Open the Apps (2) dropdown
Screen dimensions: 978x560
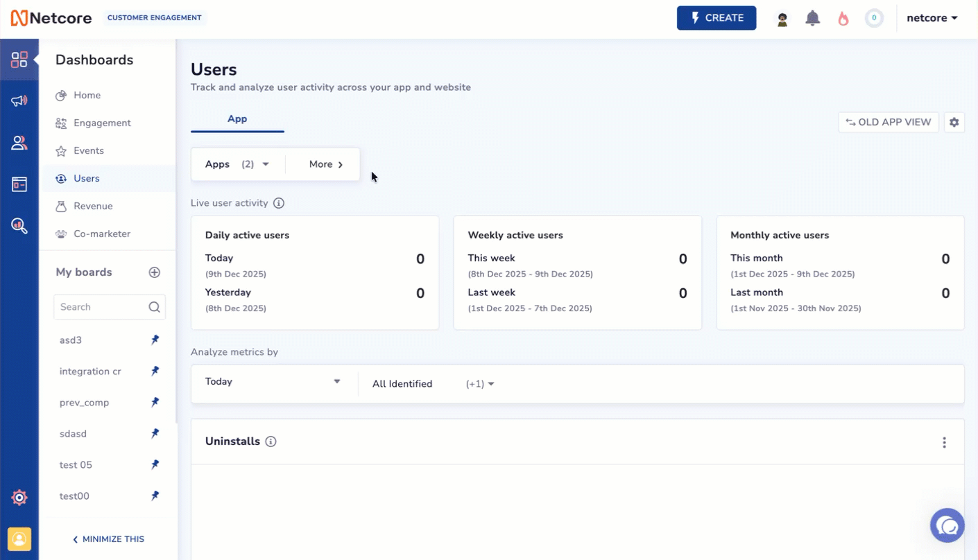click(x=237, y=164)
